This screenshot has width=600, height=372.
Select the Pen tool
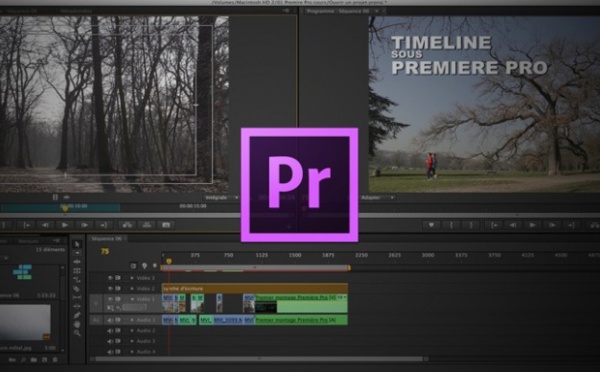(x=77, y=315)
